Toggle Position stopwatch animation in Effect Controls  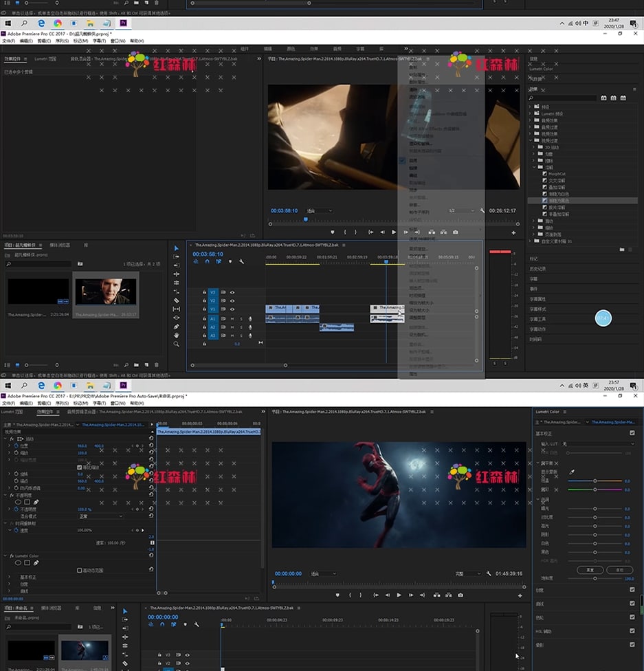coord(16,446)
